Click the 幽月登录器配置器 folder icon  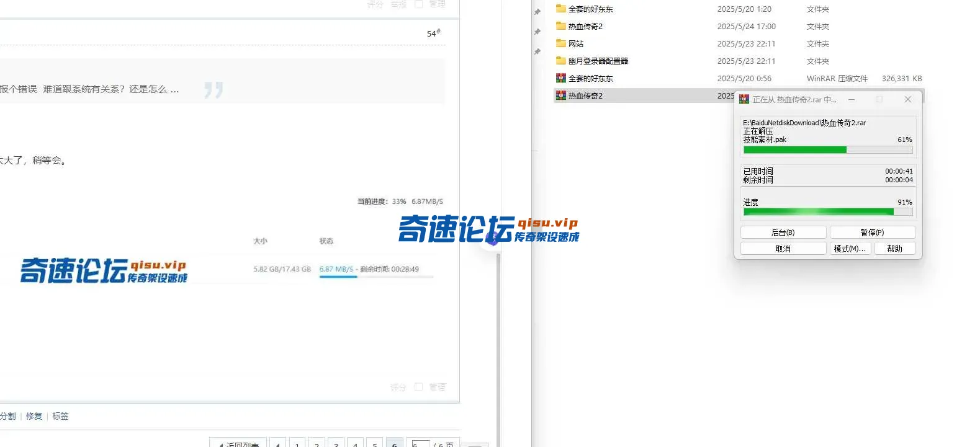(560, 61)
